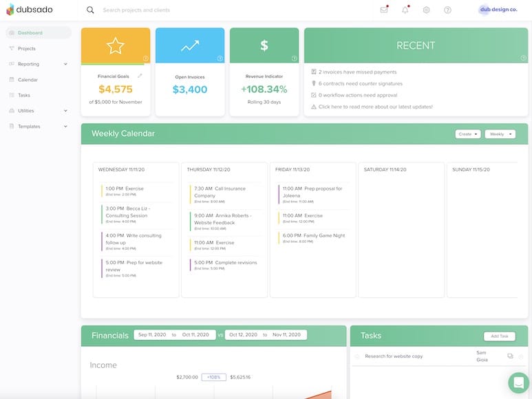
Task: Click the +108% income change badge
Action: point(214,377)
